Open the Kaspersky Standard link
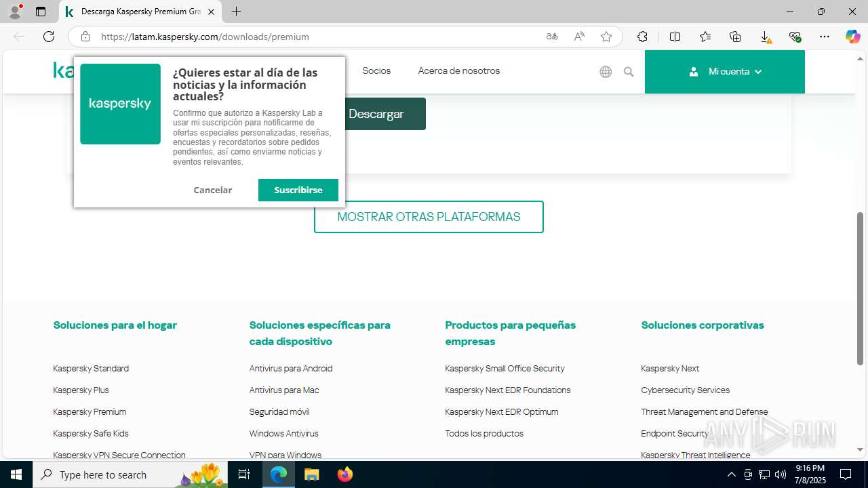Screen dimensions: 868x488 (91, 369)
